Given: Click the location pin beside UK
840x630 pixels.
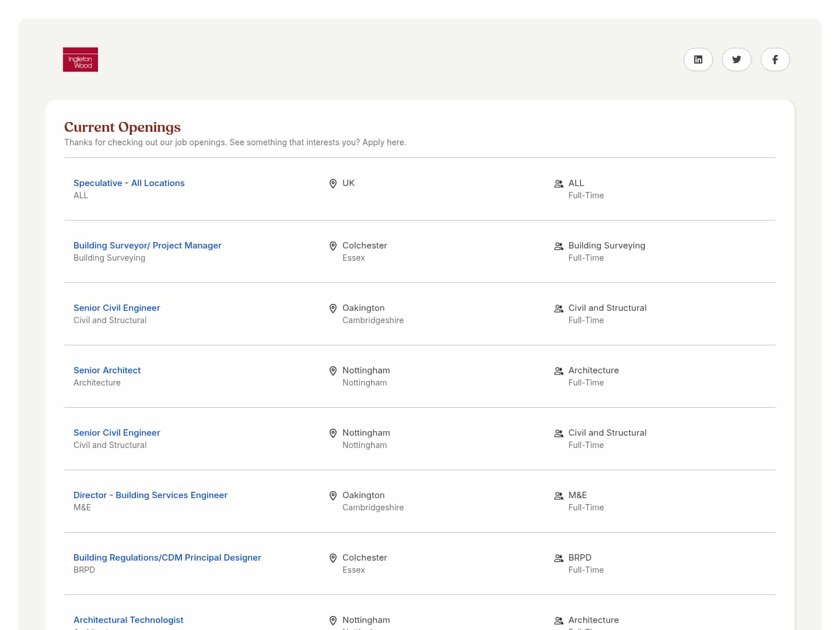Looking at the screenshot, I should 333,184.
